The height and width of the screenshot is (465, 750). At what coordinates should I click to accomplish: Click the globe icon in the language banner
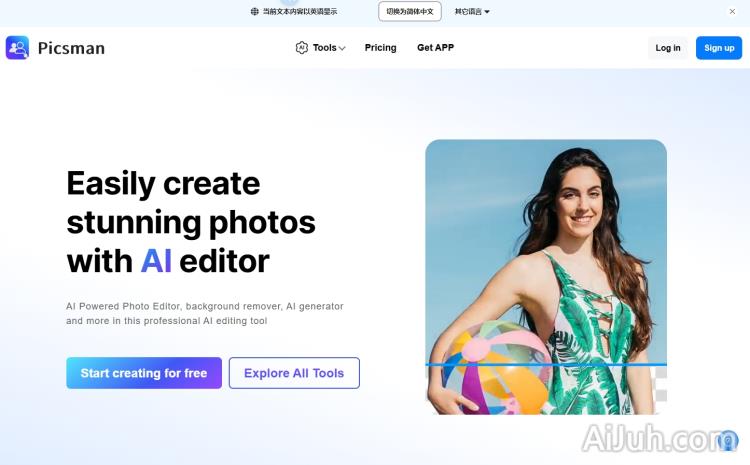(x=254, y=11)
